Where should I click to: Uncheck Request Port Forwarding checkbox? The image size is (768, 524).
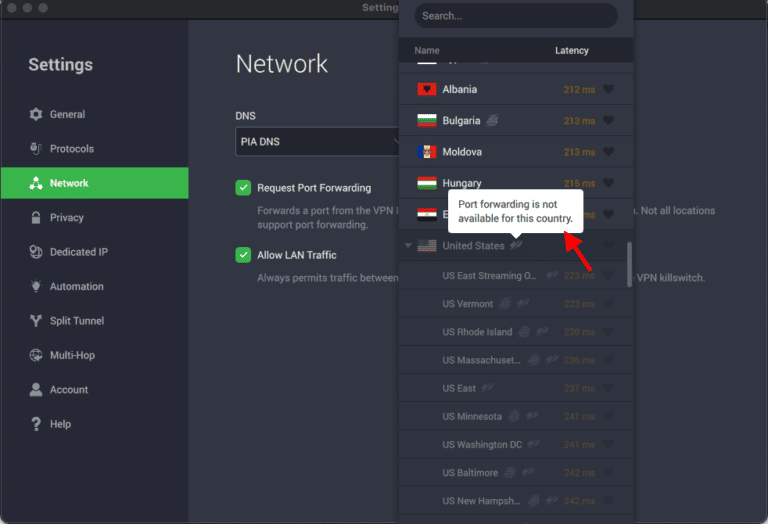pos(243,188)
